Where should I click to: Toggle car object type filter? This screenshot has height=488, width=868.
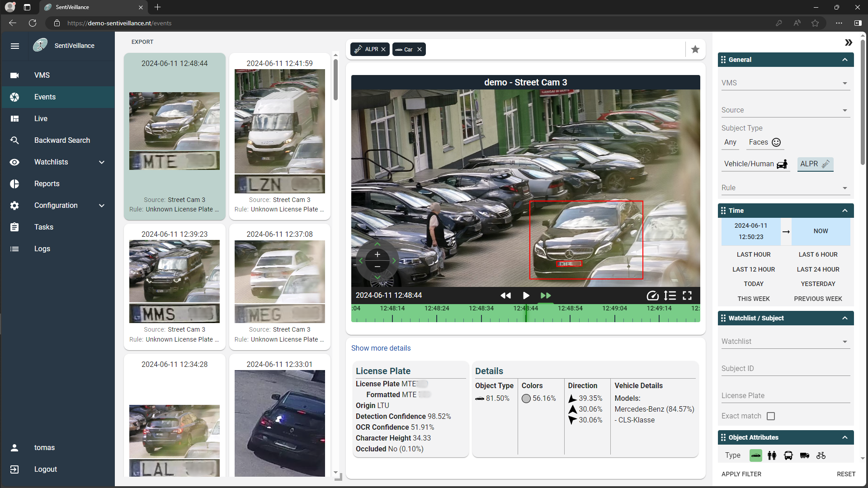(755, 455)
